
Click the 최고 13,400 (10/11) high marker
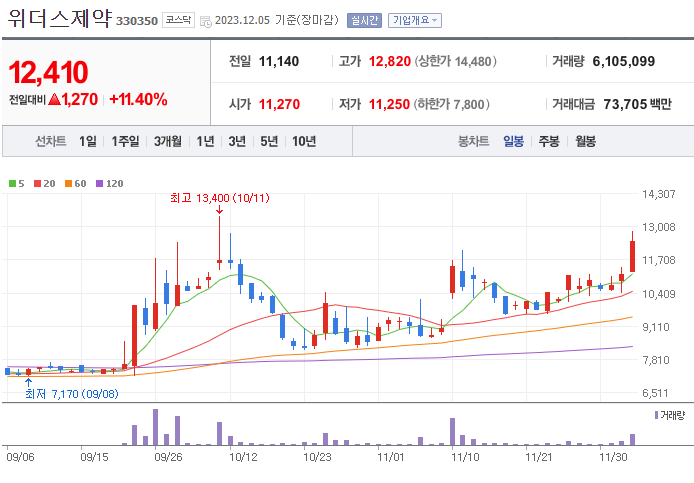pos(220,198)
